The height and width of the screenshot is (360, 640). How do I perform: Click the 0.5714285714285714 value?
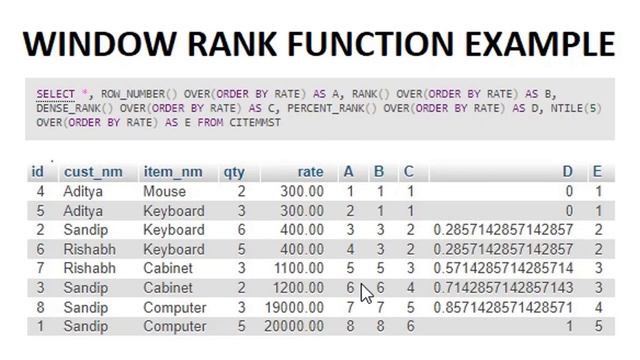pyautogui.click(x=503, y=268)
